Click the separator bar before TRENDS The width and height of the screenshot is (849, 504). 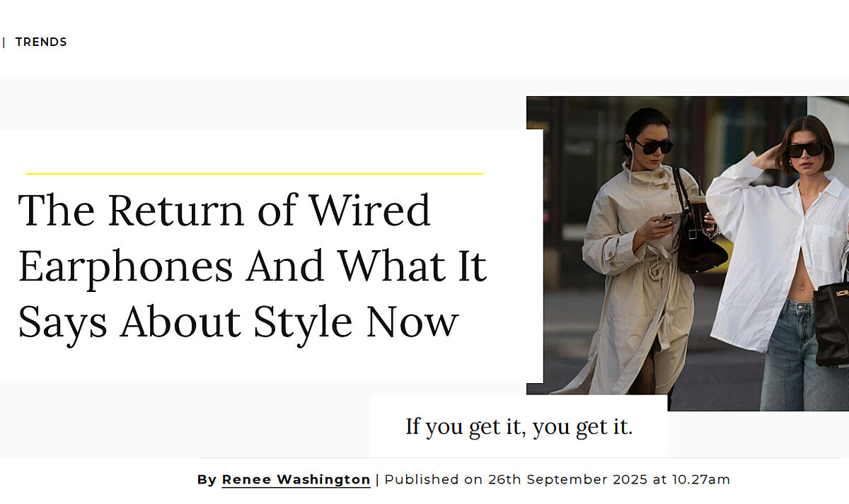point(4,42)
